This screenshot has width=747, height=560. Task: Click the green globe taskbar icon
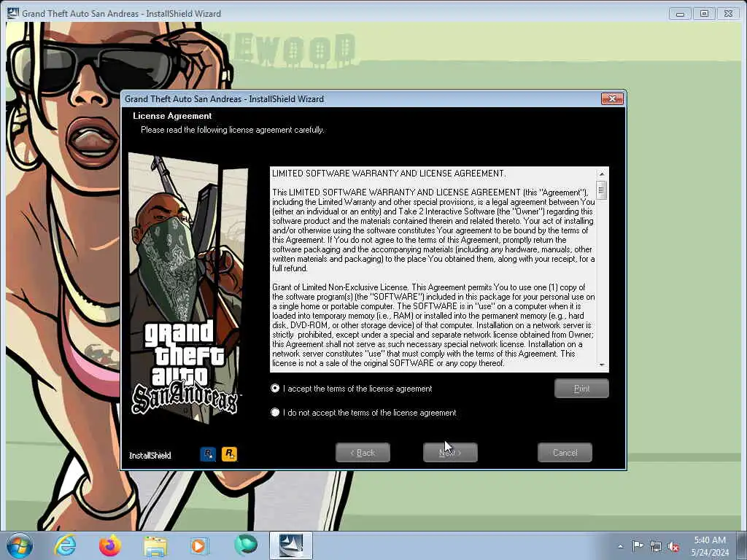click(245, 545)
